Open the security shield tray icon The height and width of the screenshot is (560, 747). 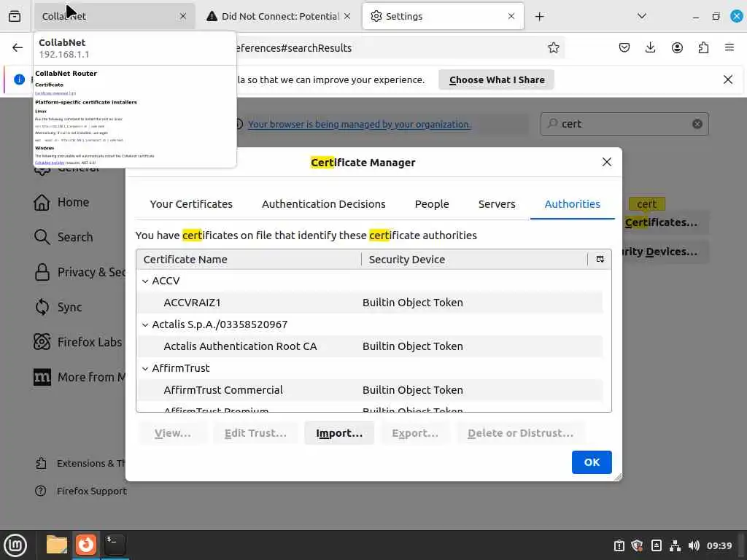[637, 545]
